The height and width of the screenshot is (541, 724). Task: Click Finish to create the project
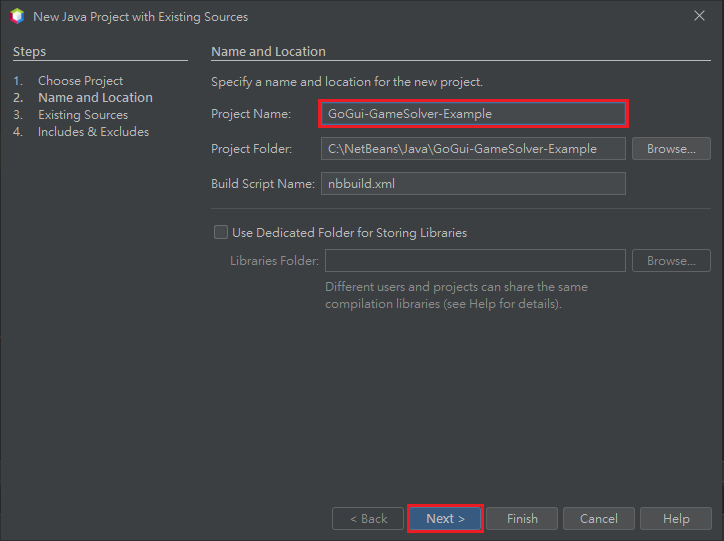[x=522, y=518]
